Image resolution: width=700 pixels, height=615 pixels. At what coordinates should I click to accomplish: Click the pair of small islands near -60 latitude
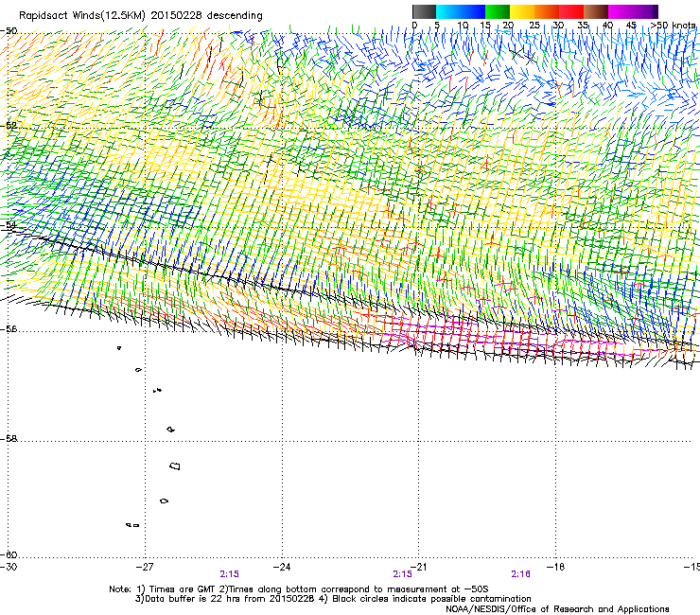coord(133,525)
